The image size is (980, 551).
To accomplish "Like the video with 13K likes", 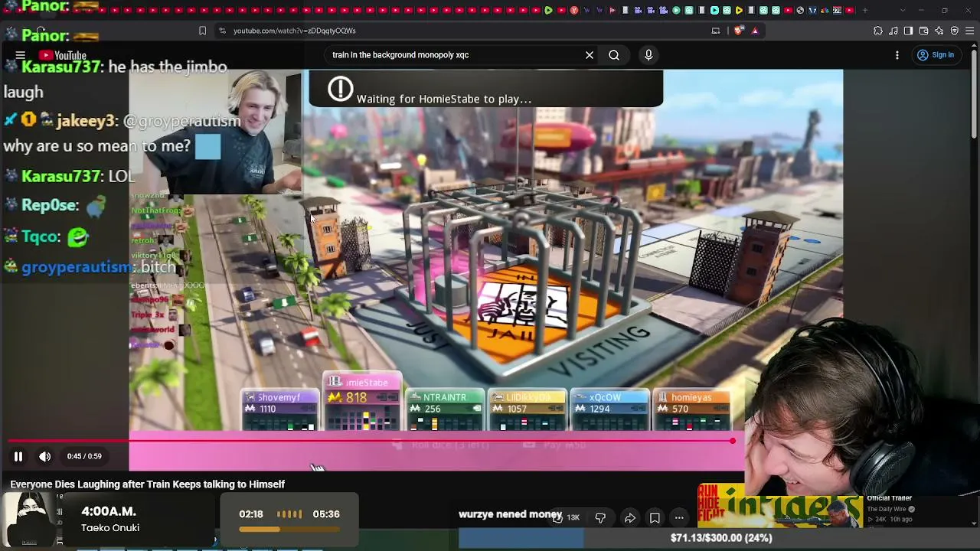I will pos(566,518).
